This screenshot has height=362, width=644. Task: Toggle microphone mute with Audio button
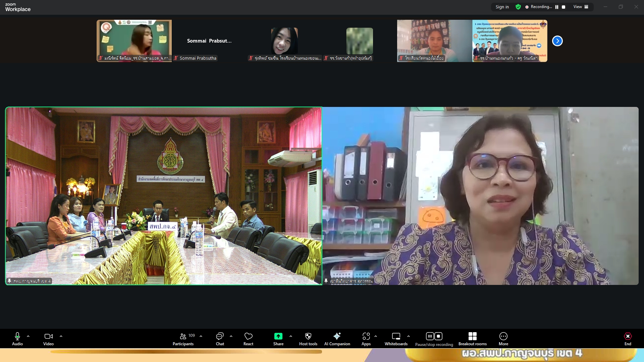17,336
